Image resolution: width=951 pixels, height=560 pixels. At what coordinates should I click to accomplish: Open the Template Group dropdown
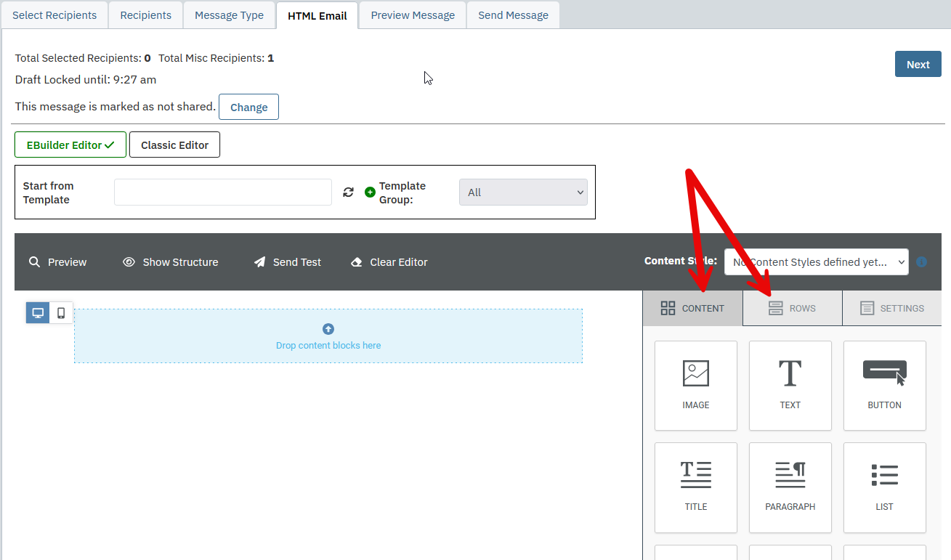(x=523, y=192)
